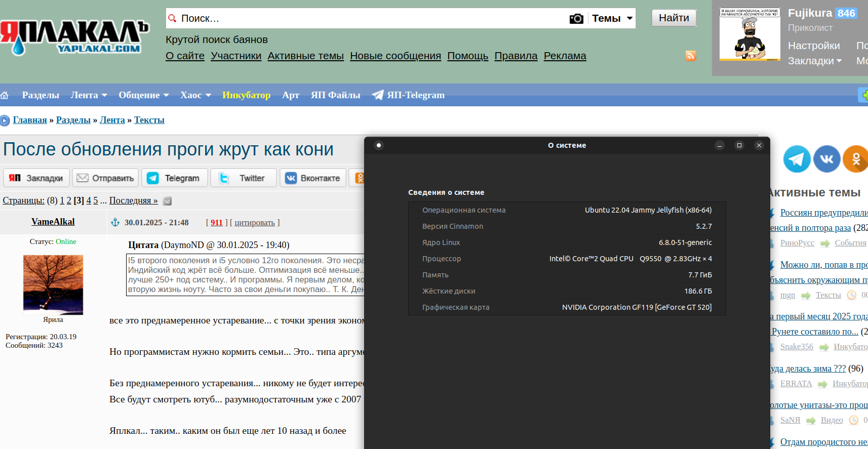Open the Telegram round share icon
This screenshot has height=449, width=868.
[x=797, y=159]
